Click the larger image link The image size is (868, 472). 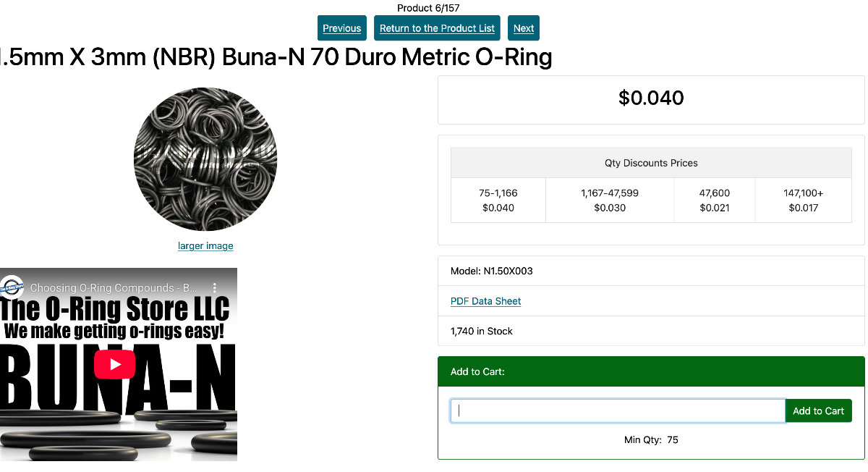pos(205,246)
